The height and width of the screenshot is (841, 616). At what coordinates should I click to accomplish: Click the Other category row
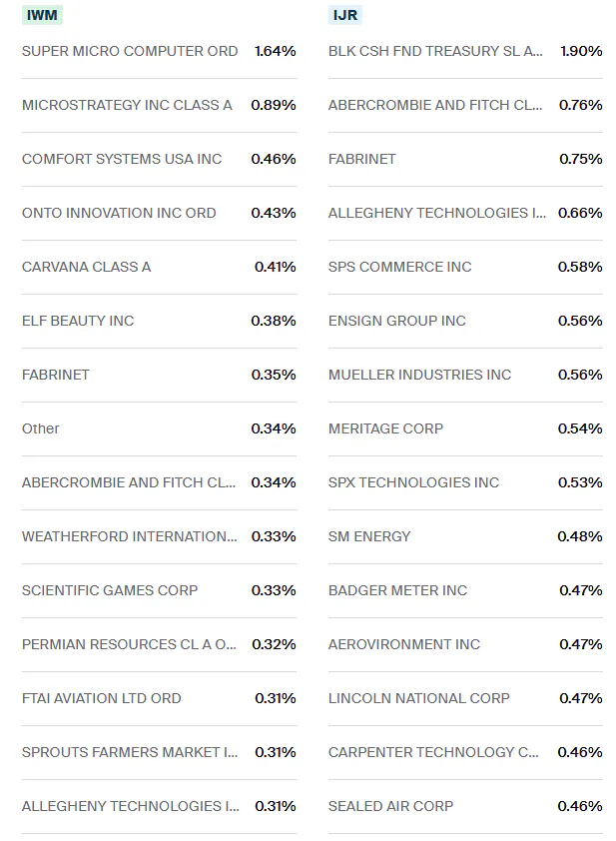point(39,427)
